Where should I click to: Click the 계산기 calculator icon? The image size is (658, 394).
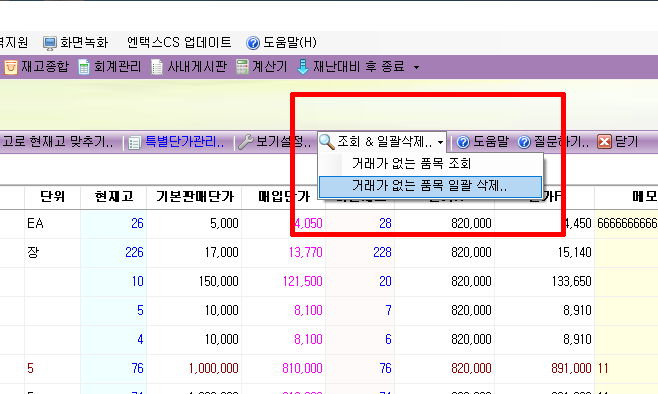coord(242,67)
